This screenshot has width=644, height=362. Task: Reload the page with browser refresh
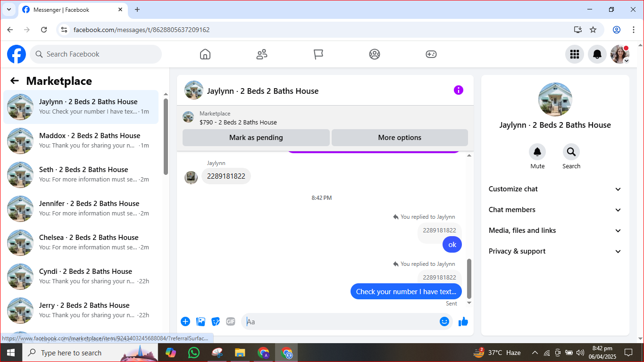tap(44, 30)
